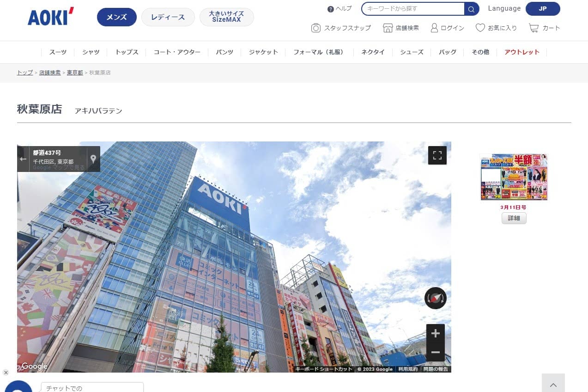Toggle fullscreen street view
This screenshot has height=392, width=588.
[437, 155]
